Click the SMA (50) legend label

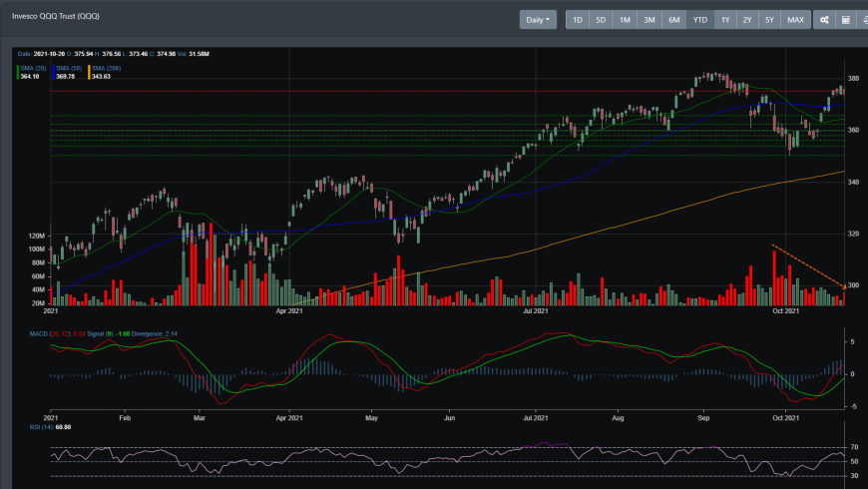click(x=69, y=68)
